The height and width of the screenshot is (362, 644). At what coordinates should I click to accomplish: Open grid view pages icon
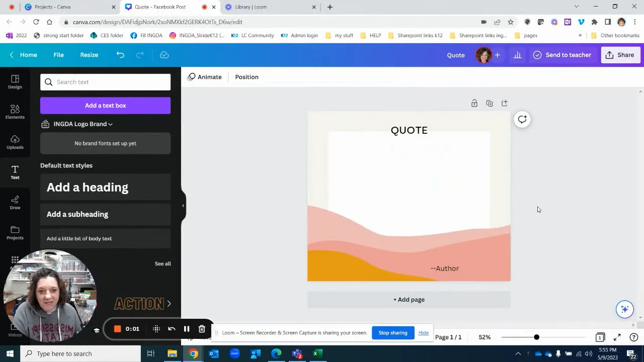click(x=600, y=337)
